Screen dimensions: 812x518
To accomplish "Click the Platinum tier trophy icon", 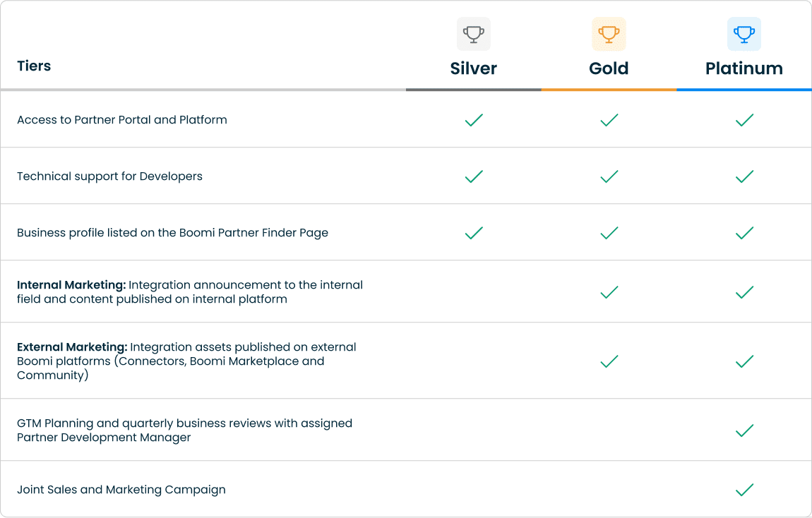I will click(x=744, y=33).
